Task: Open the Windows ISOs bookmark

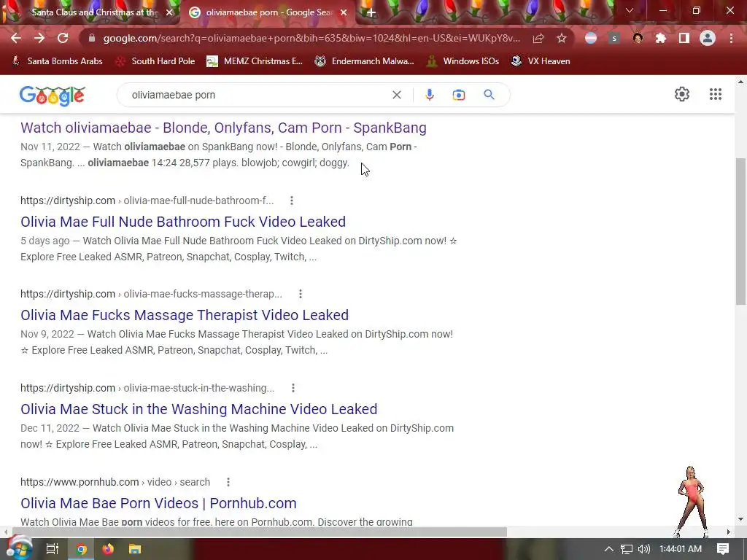Action: [x=462, y=61]
